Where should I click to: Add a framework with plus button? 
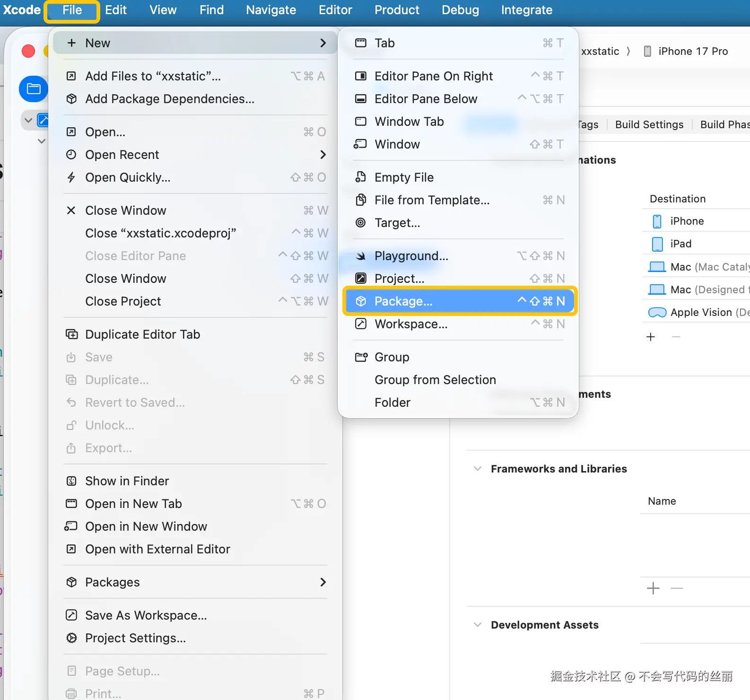coord(653,588)
